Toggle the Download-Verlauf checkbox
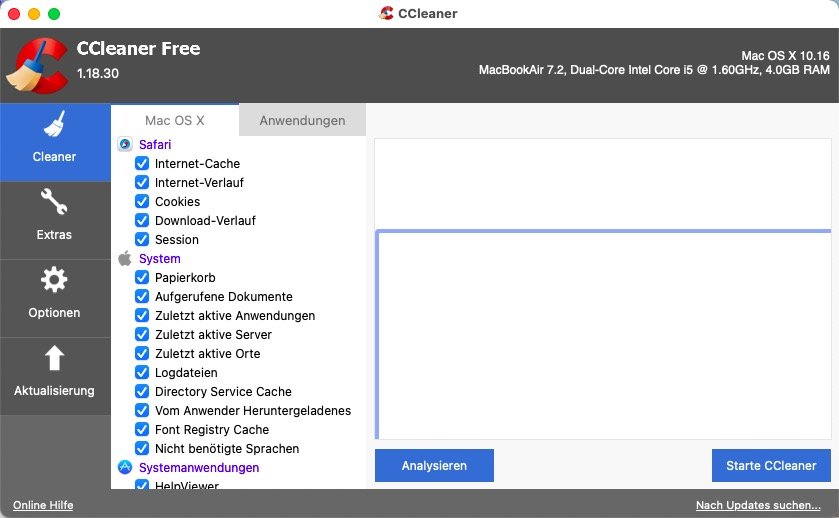839x518 pixels. click(142, 220)
